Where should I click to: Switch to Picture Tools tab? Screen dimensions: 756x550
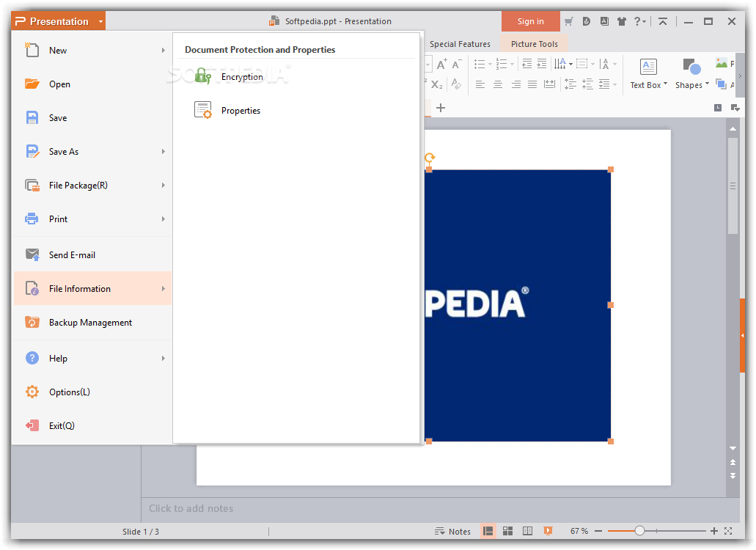[x=535, y=44]
